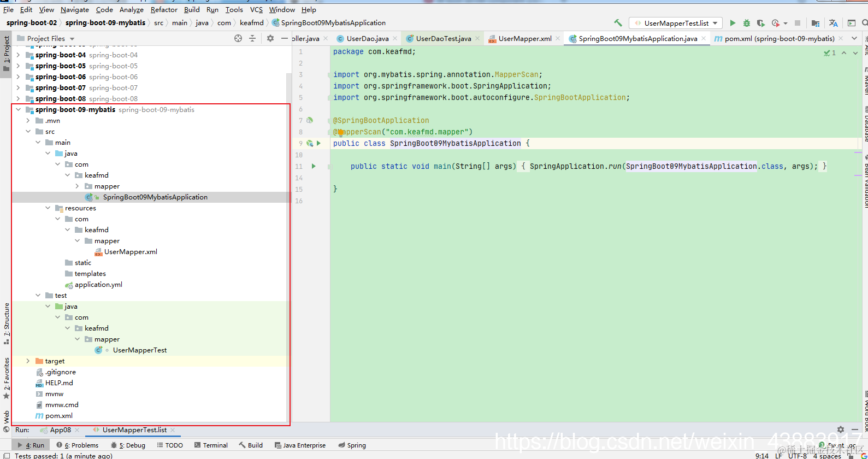Switch to UserDaoTest.java tab
The height and width of the screenshot is (459, 868).
(x=444, y=38)
